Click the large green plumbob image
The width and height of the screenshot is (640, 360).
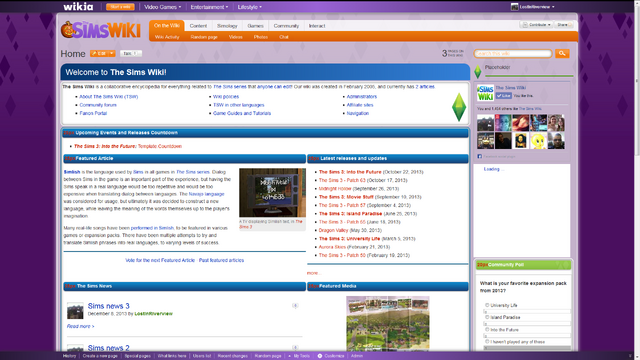point(459,107)
